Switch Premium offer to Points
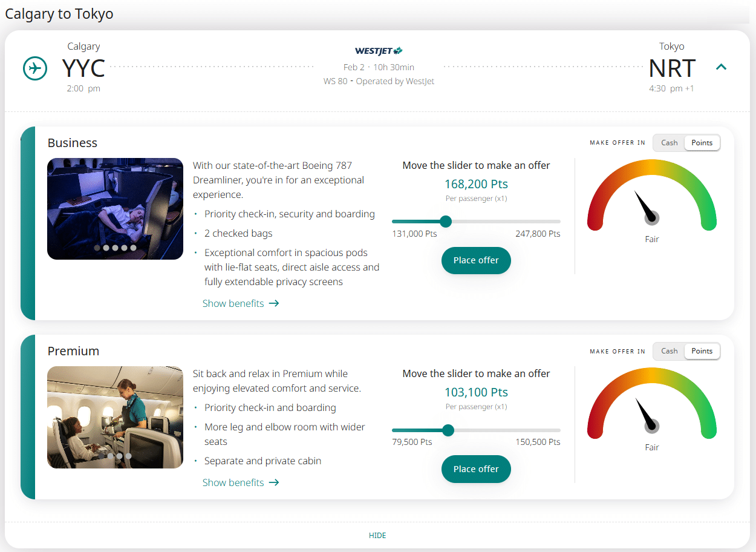756x552 pixels. [x=702, y=351]
